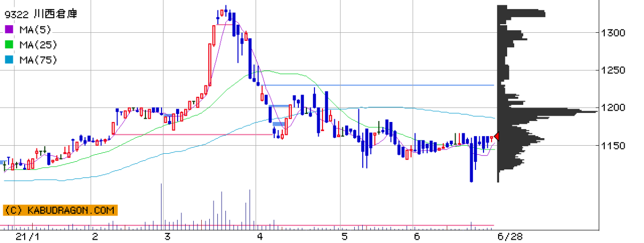Viewport: 644px width, 243px height.
Task: Click the month 4 axis label
Action: tap(260, 237)
